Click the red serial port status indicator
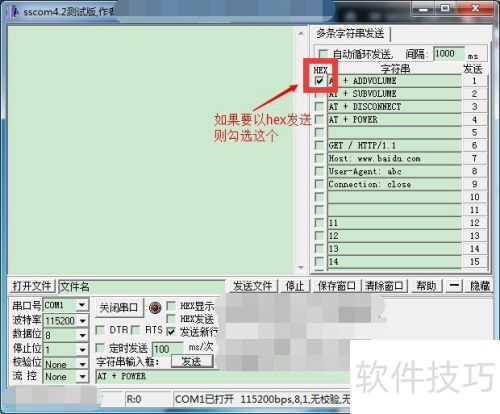500x414 pixels. [x=155, y=307]
